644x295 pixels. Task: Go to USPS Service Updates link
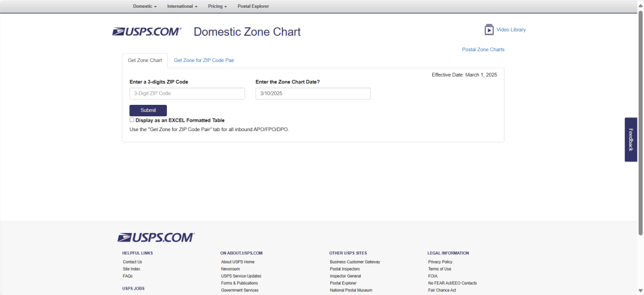click(241, 276)
